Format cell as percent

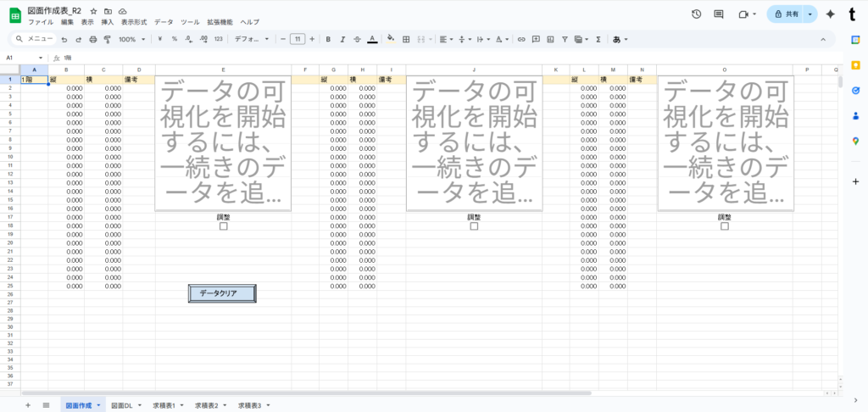click(175, 39)
